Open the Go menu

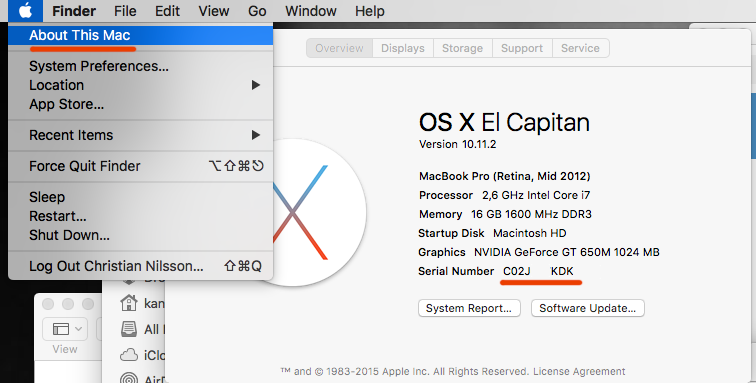(257, 11)
